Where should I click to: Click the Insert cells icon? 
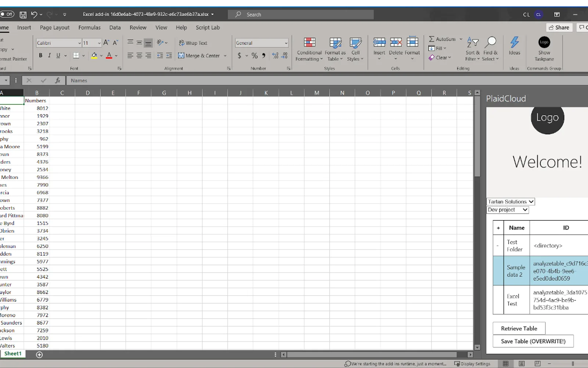click(x=379, y=42)
